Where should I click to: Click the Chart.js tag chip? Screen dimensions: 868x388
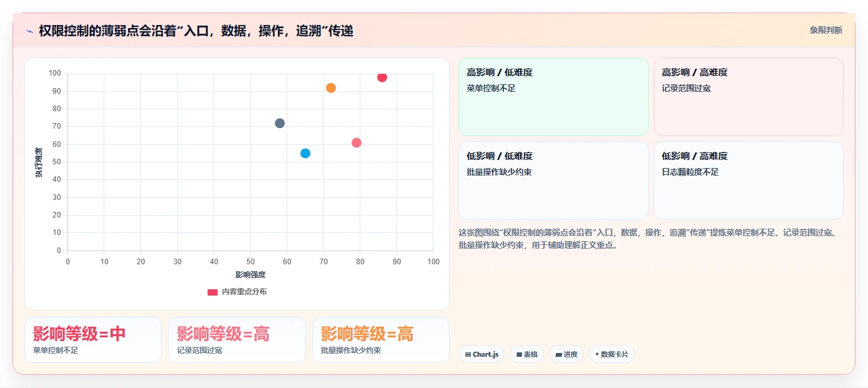481,354
